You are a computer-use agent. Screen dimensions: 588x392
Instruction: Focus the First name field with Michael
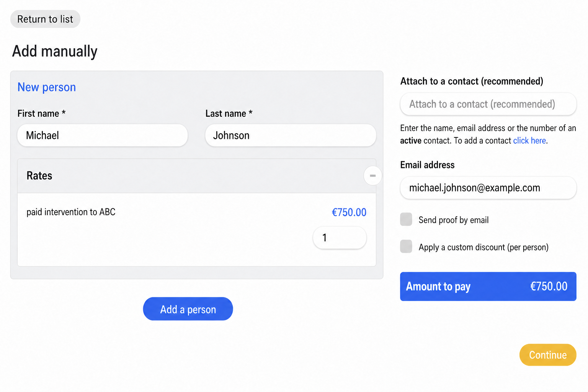tap(103, 135)
